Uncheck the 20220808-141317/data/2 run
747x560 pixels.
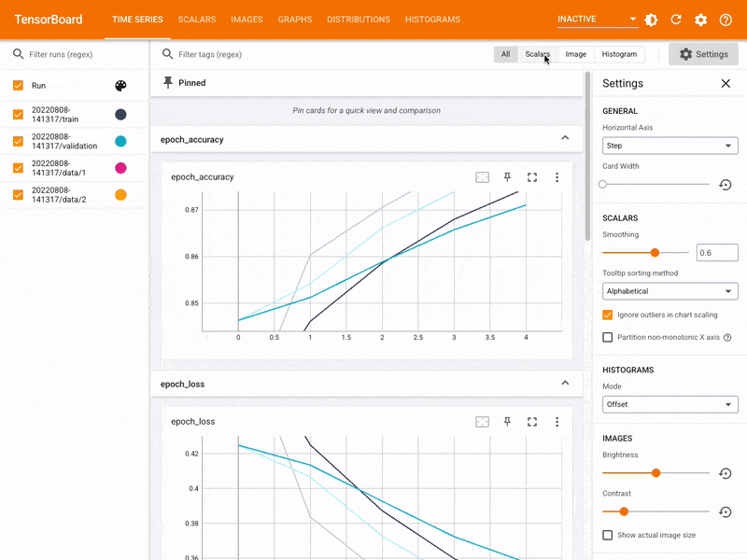click(x=18, y=195)
